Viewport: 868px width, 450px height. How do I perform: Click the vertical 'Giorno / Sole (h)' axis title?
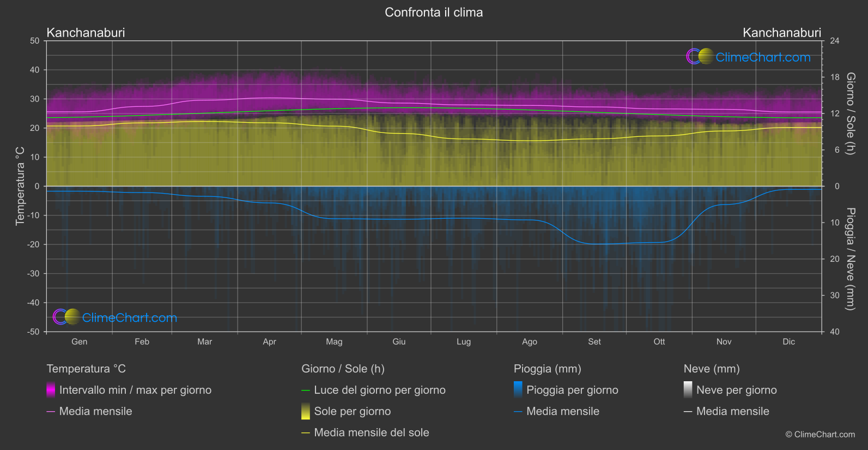850,113
